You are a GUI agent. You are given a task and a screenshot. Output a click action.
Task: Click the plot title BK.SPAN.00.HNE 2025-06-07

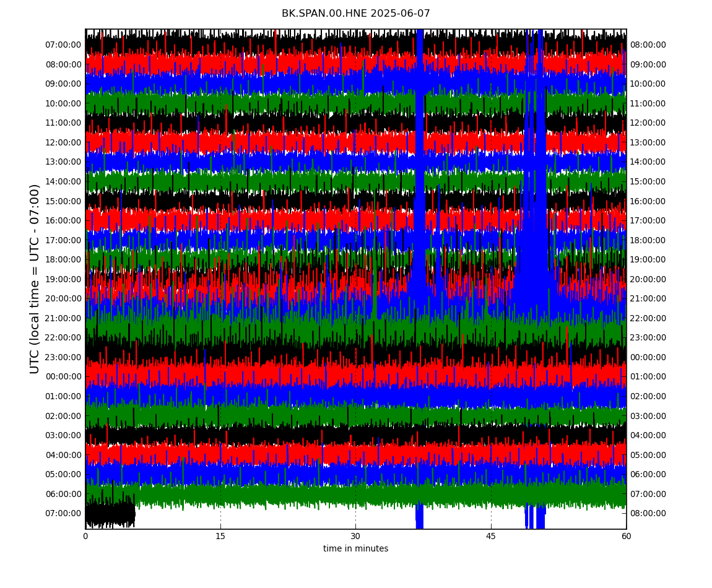pos(355,13)
